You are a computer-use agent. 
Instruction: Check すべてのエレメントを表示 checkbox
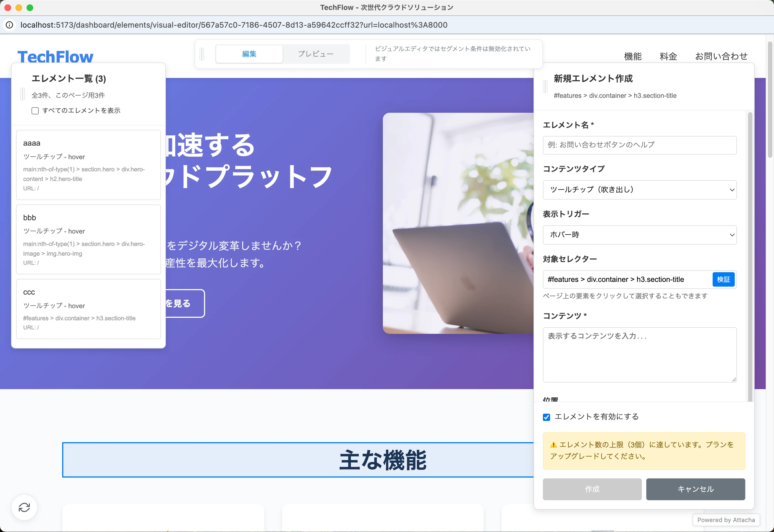pyautogui.click(x=35, y=110)
